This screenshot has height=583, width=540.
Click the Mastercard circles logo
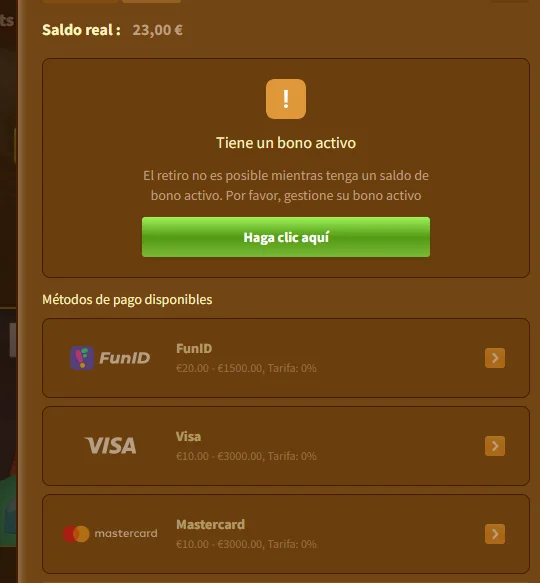[x=76, y=534]
